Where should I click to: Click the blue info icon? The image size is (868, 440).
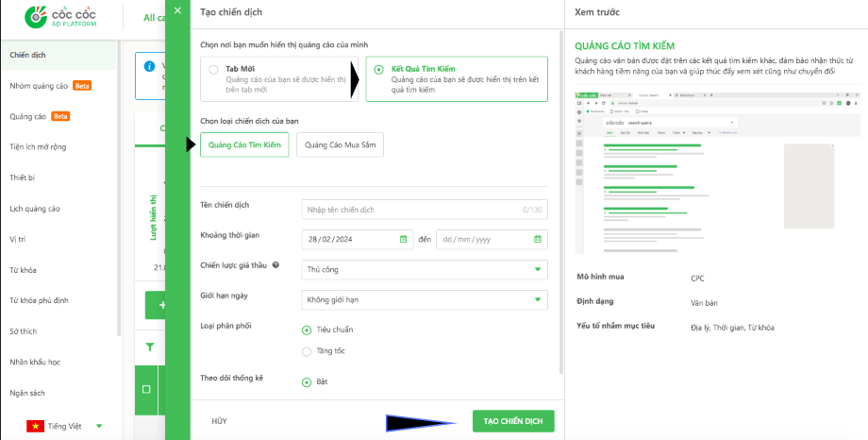149,66
